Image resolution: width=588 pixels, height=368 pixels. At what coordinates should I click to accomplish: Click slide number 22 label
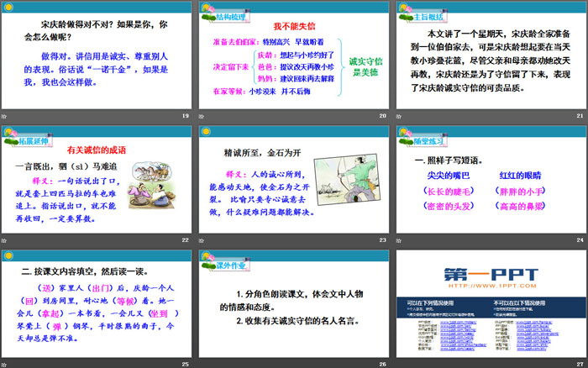pyautogui.click(x=186, y=240)
